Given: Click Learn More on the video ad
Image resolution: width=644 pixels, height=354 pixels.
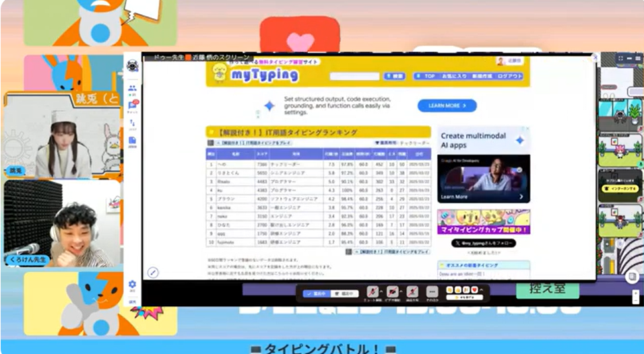Looking at the screenshot, I should click(x=454, y=197).
